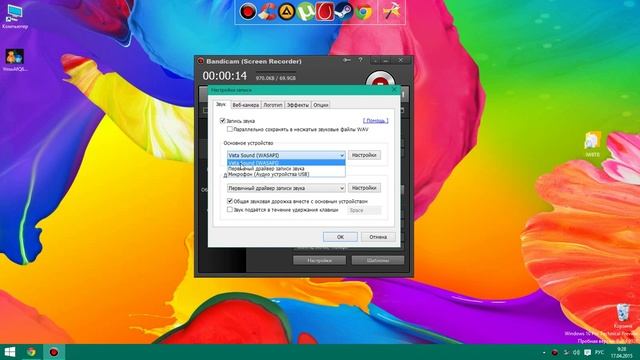Launch CCleaner from the top dock
The width and height of the screenshot is (640, 360).
(267, 11)
